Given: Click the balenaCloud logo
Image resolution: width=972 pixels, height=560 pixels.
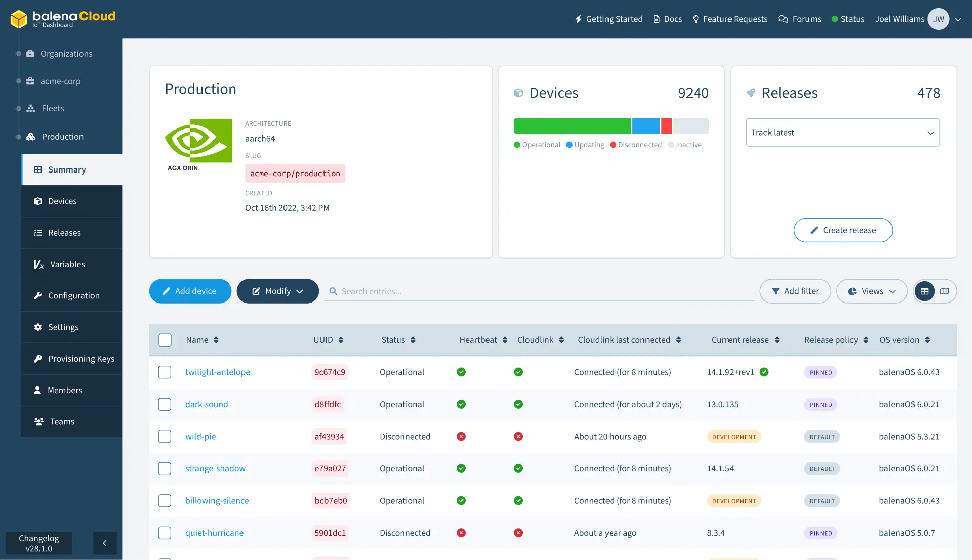Looking at the screenshot, I should [x=63, y=19].
